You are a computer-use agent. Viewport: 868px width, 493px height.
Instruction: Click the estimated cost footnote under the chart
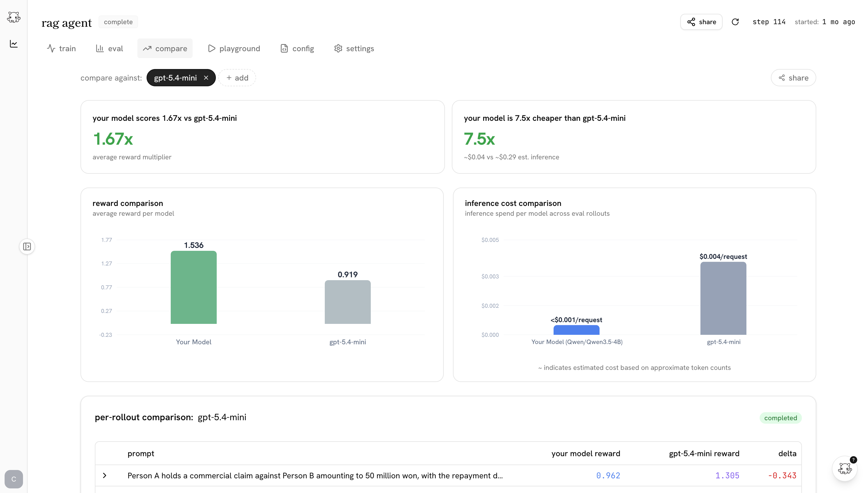pos(635,368)
